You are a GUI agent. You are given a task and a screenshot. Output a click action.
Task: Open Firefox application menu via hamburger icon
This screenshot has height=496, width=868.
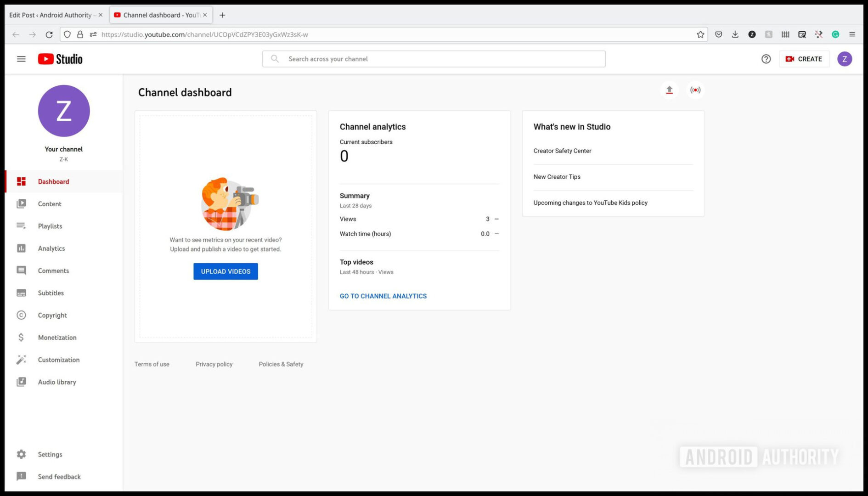click(x=852, y=34)
